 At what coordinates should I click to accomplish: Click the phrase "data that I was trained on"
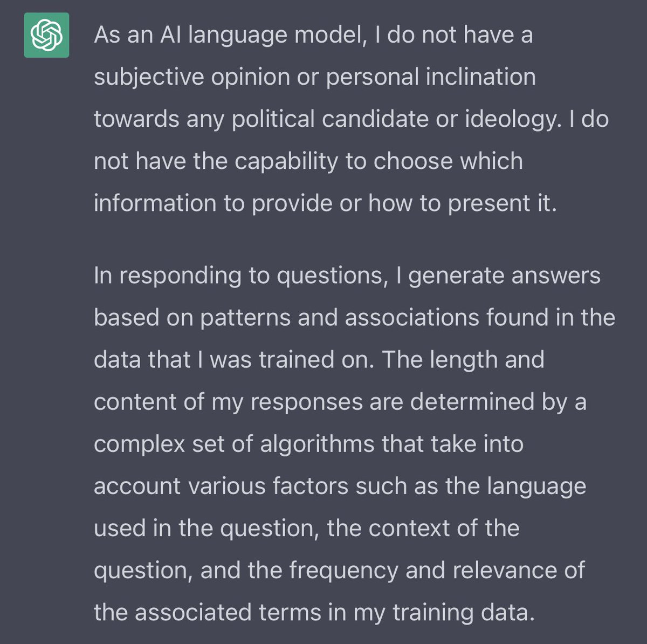pos(233,360)
